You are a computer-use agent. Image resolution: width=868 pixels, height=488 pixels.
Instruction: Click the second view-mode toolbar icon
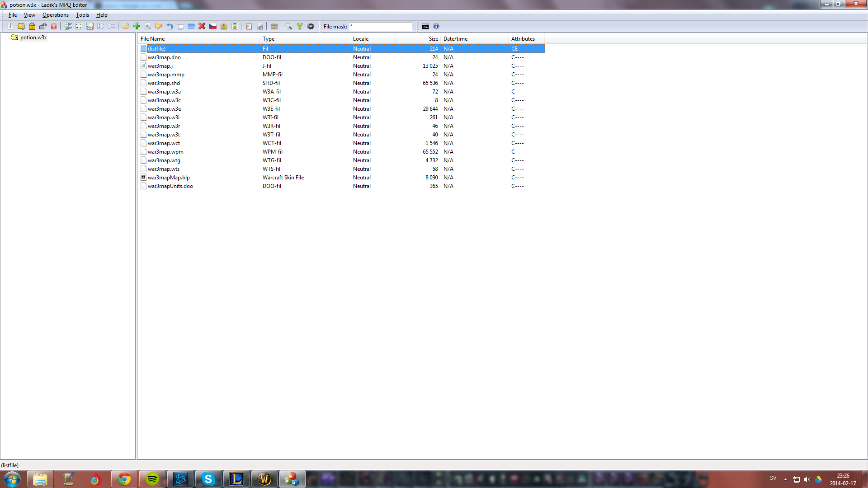pyautogui.click(x=79, y=26)
